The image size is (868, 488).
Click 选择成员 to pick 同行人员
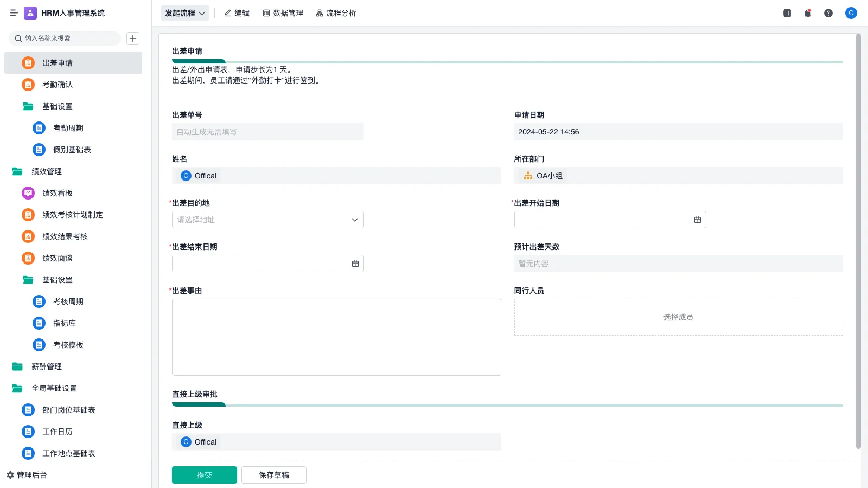(x=678, y=317)
